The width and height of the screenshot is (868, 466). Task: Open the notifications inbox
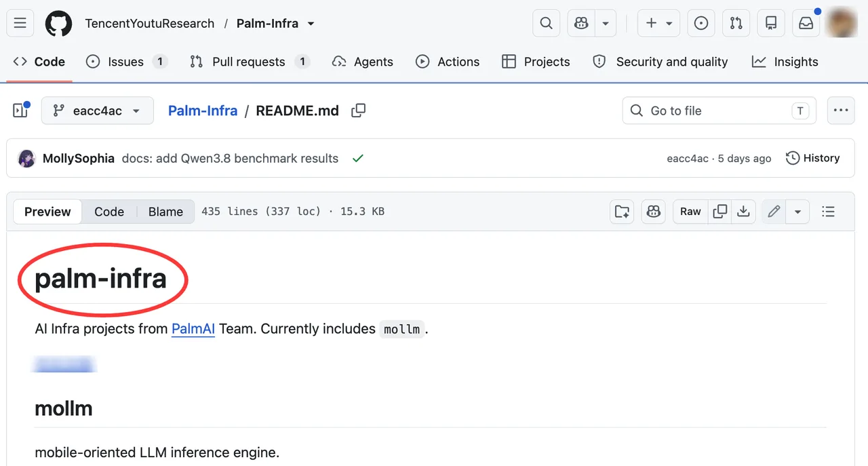click(x=806, y=24)
